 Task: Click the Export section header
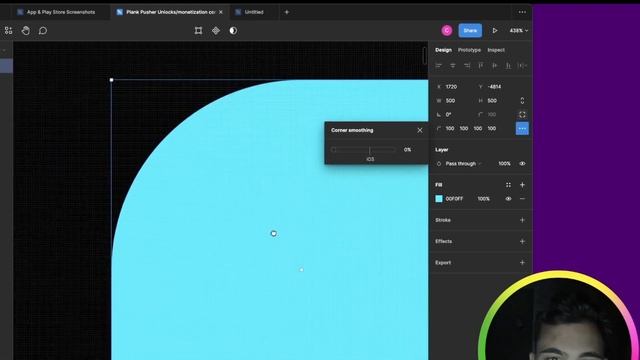pyautogui.click(x=443, y=262)
